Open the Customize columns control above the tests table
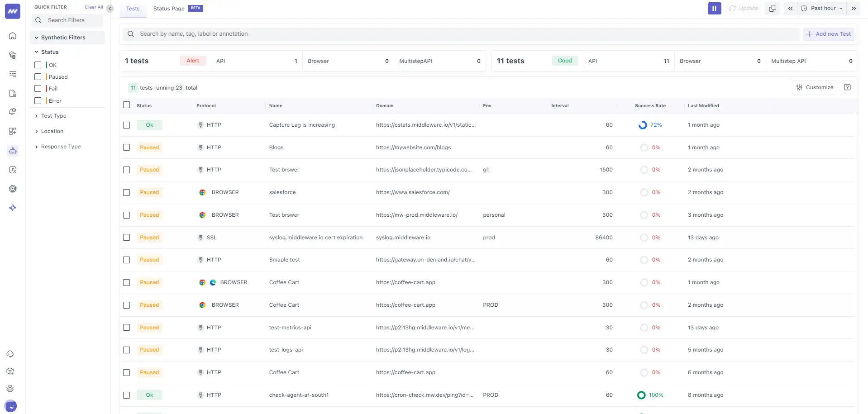868x414 pixels. [x=814, y=87]
